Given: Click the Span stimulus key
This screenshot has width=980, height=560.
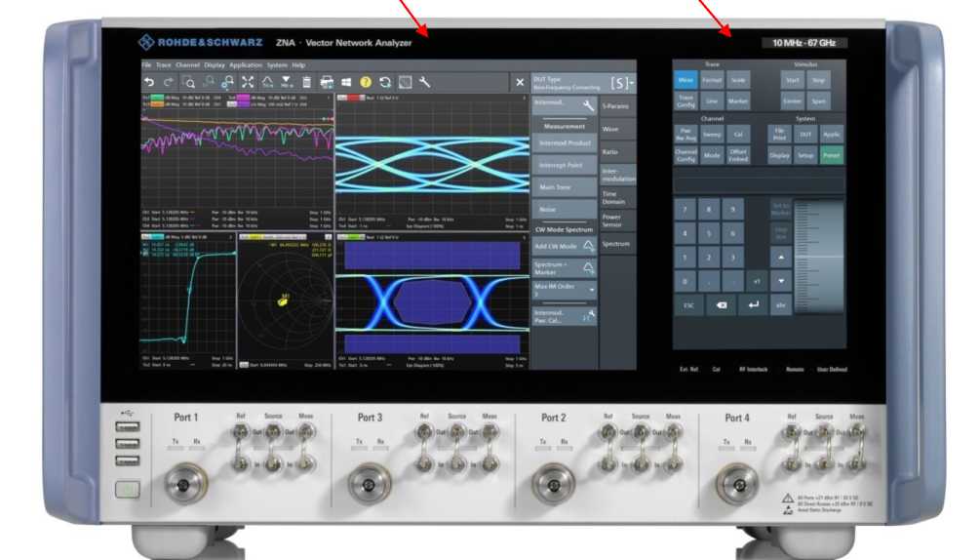Looking at the screenshot, I should pyautogui.click(x=819, y=101).
